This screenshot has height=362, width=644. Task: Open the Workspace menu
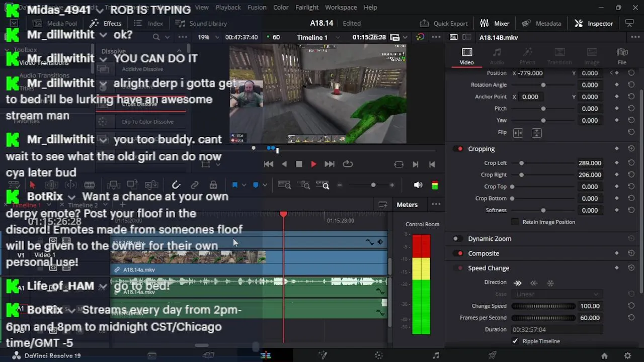coord(341,7)
